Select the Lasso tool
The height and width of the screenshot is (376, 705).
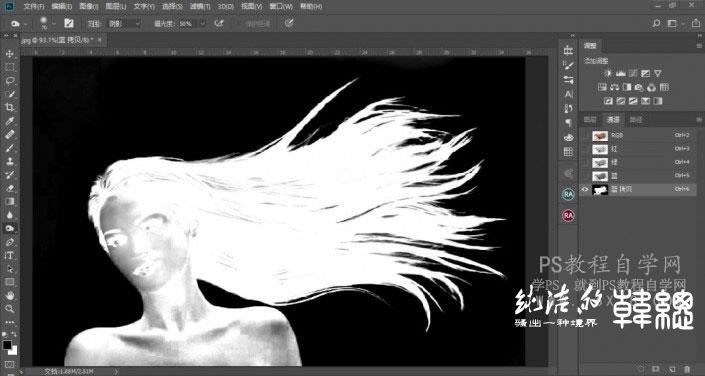pyautogui.click(x=9, y=81)
